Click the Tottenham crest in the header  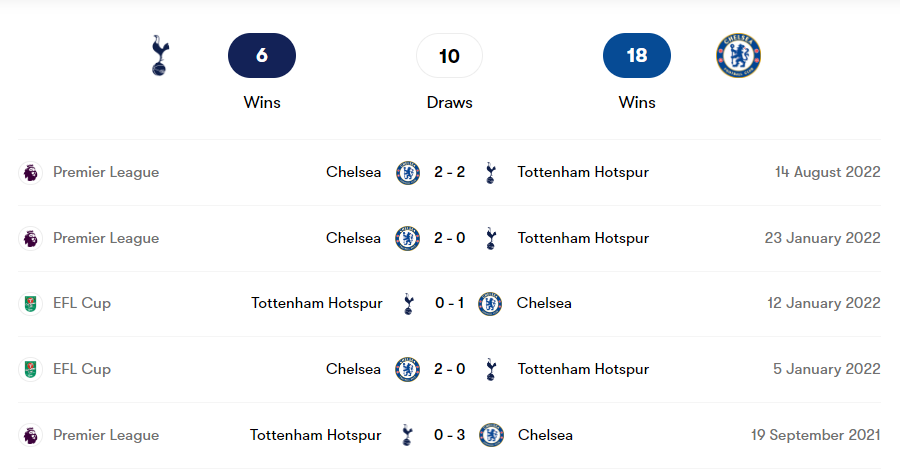pyautogui.click(x=158, y=56)
